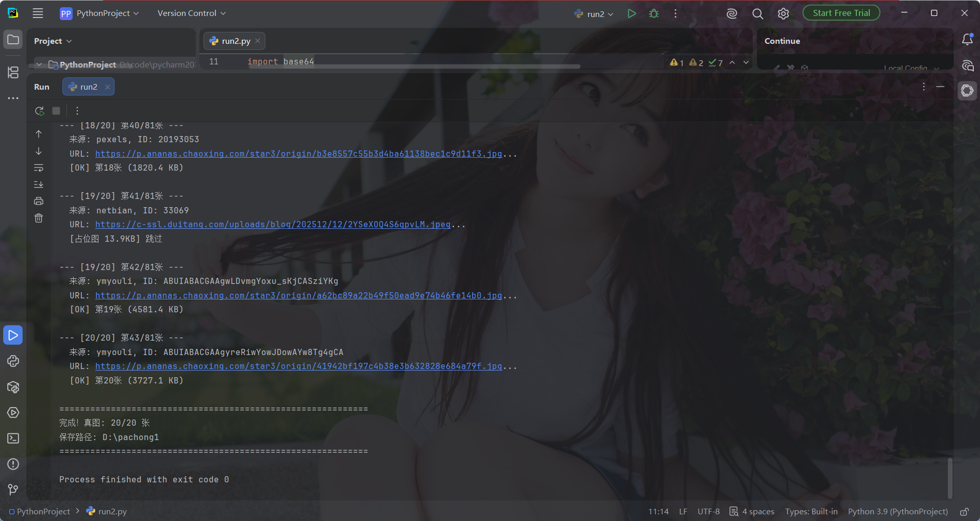980x521 pixels.
Task: Jump up the stack trace arrow
Action: click(x=39, y=134)
